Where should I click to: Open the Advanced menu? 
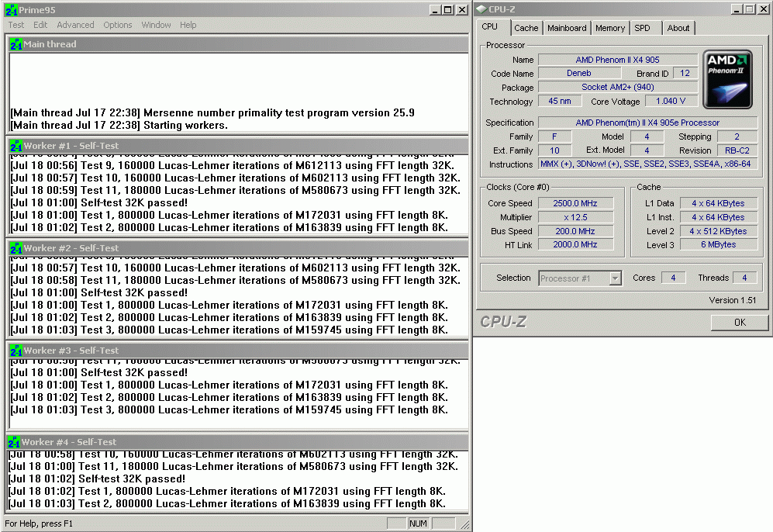tap(75, 25)
